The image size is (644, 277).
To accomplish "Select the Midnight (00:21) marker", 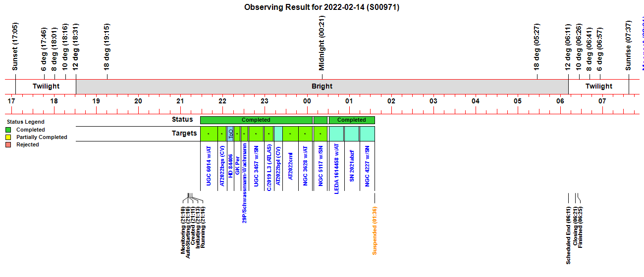I will (322, 43).
